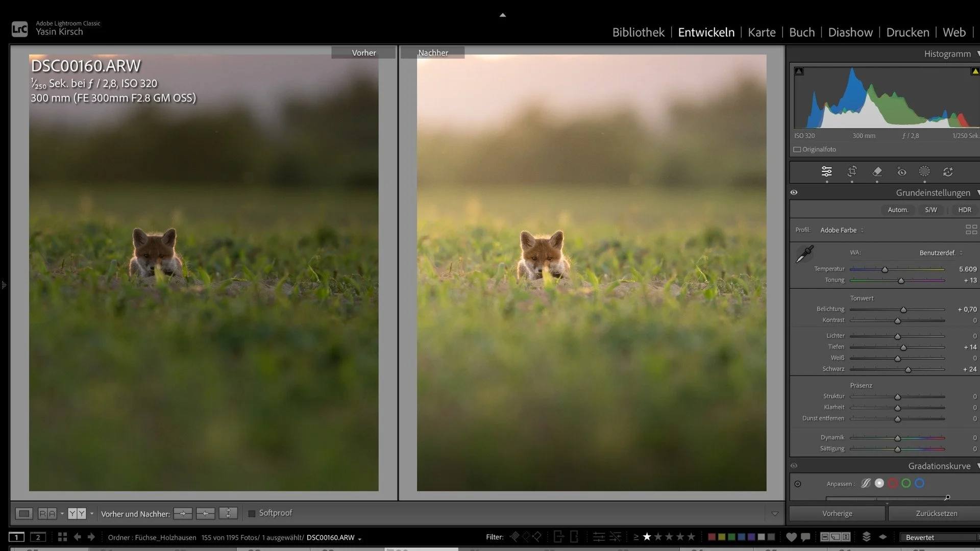The image size is (980, 551).
Task: Open the Karte module
Action: (762, 32)
